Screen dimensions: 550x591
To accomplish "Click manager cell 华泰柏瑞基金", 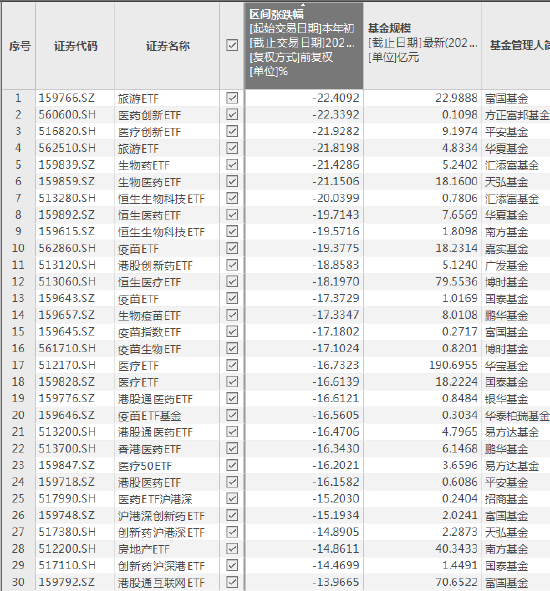I will (517, 415).
